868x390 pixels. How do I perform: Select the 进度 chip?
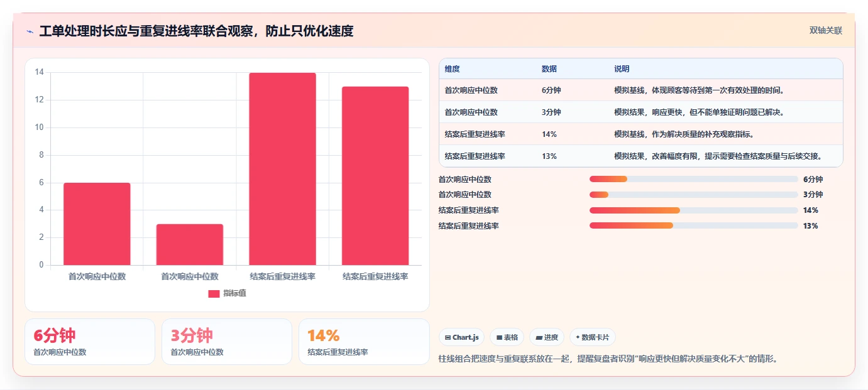[547, 337]
